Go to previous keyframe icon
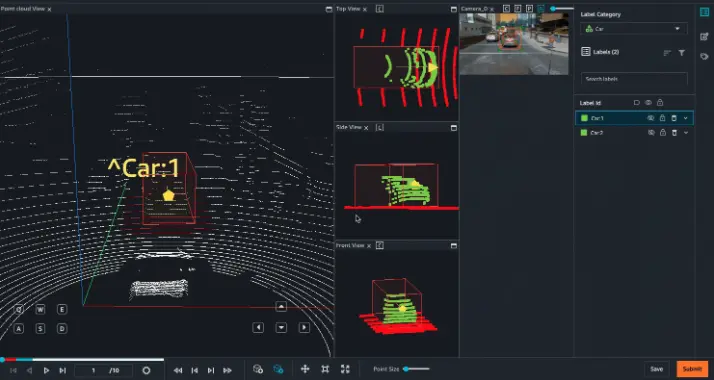 (194, 370)
